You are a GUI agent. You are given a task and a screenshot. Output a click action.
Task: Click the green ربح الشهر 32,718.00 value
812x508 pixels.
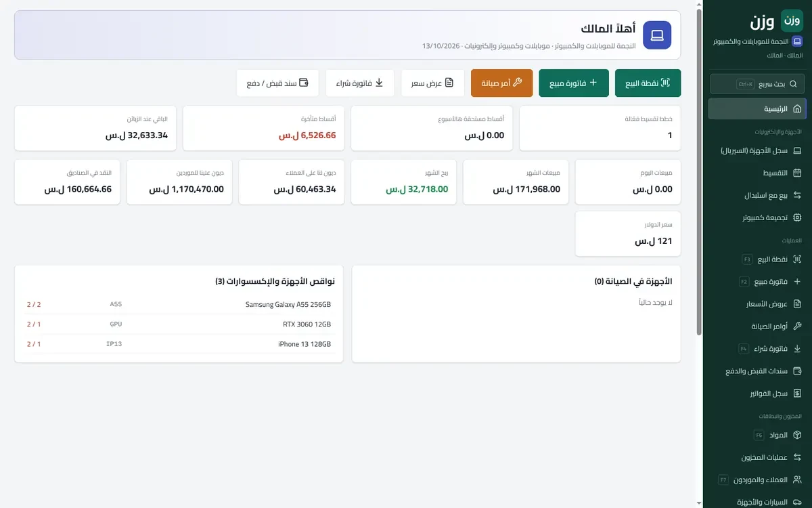click(x=417, y=189)
